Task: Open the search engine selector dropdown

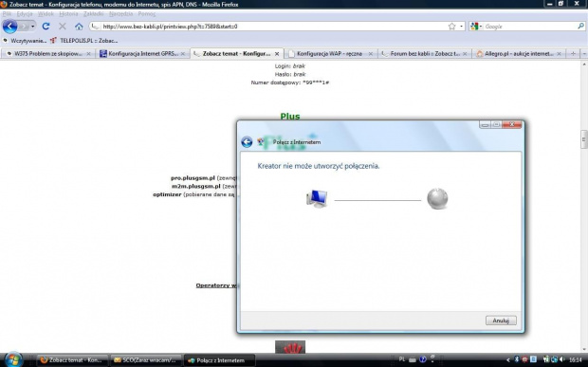Action: [476, 27]
